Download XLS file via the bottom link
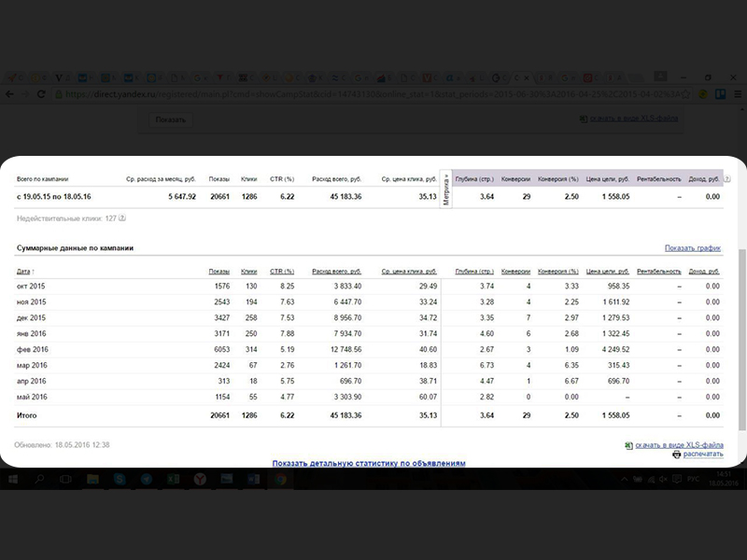Image resolution: width=747 pixels, height=560 pixels. point(680,445)
